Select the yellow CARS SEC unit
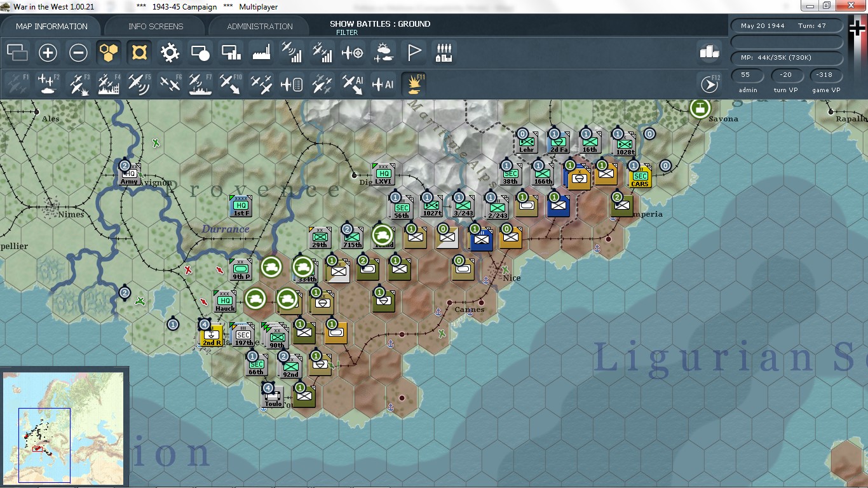Screen dimensions: 868x488 [x=640, y=176]
